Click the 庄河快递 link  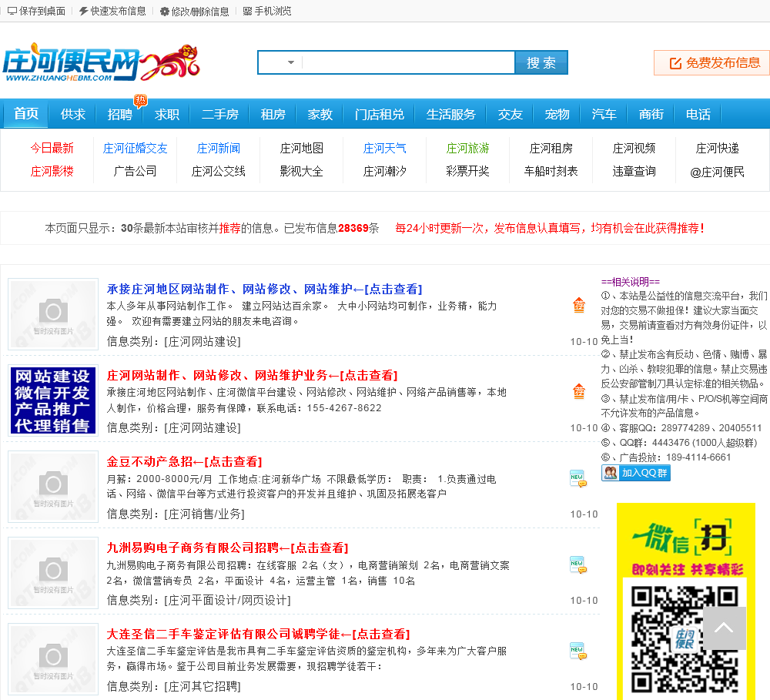[x=718, y=148]
